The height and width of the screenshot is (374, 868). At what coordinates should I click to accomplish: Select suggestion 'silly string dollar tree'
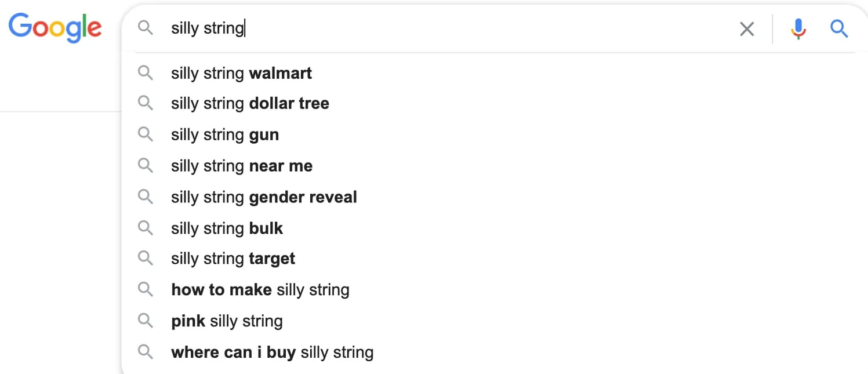pyautogui.click(x=250, y=104)
